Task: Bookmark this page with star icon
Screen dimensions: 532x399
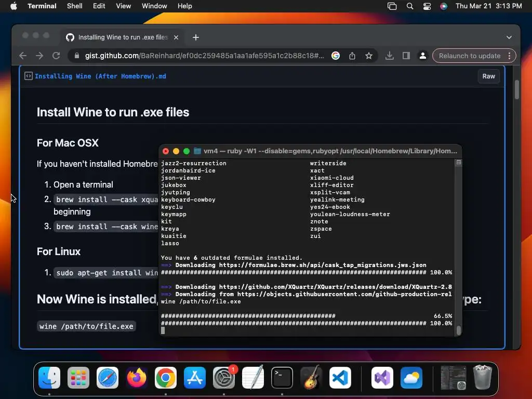Action: 369,56
